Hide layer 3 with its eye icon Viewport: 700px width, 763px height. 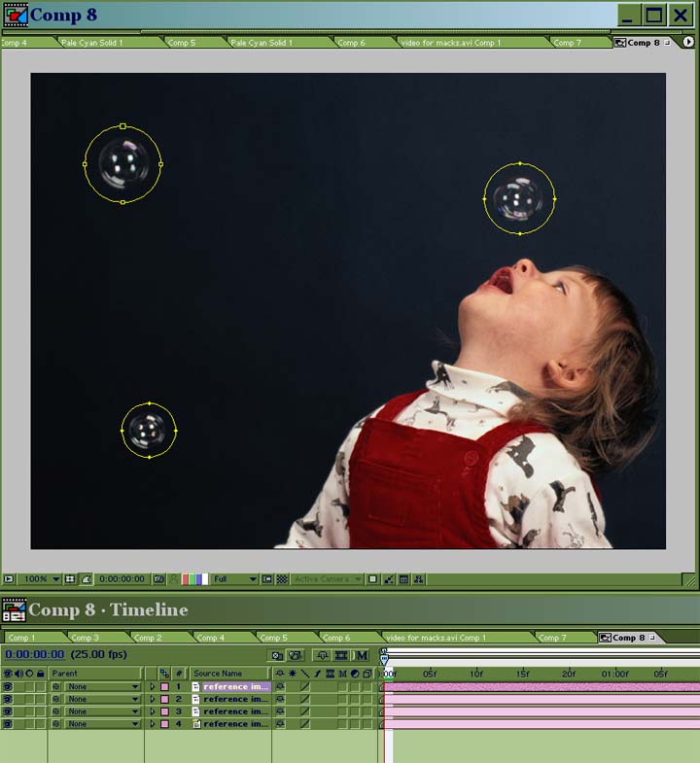8,711
